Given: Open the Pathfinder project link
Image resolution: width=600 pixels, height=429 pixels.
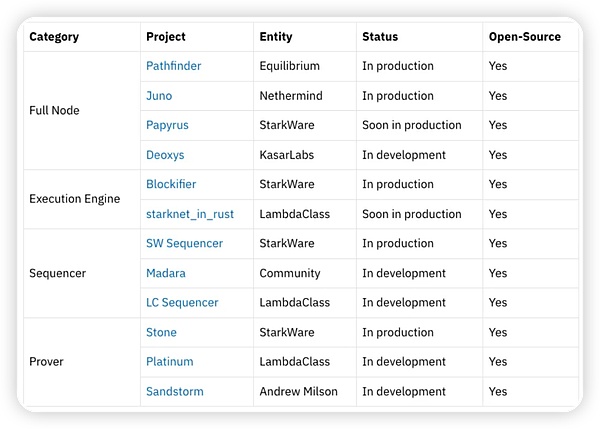Looking at the screenshot, I should pyautogui.click(x=173, y=66).
